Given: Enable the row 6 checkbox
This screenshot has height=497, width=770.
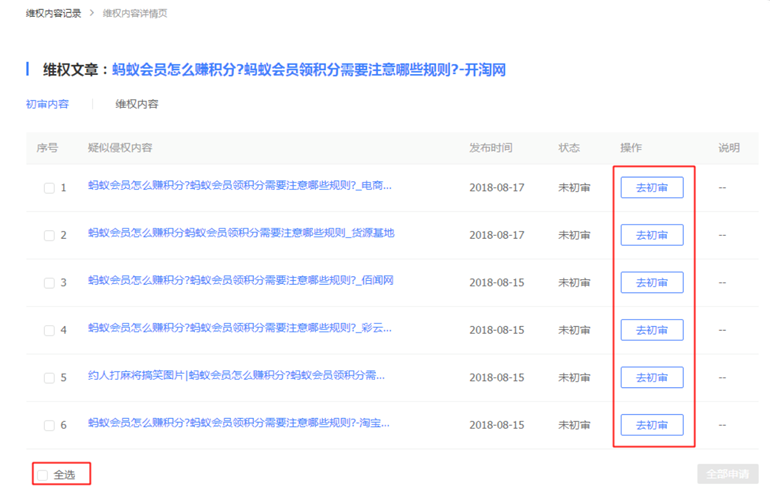Looking at the screenshot, I should pos(49,426).
